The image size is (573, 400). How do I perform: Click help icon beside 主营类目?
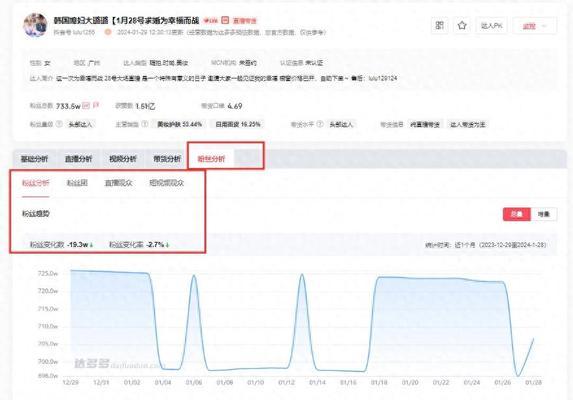click(x=145, y=124)
